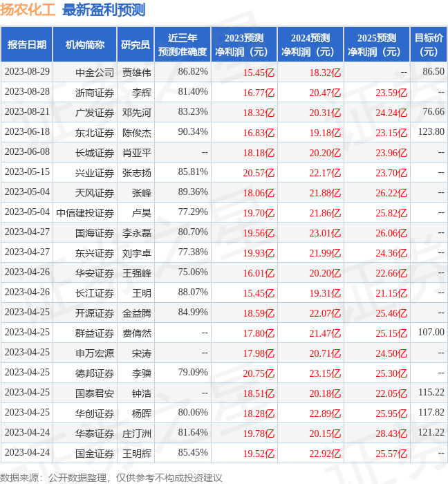The height and width of the screenshot is (484, 448).
Task: Click researcher name 金益腾
Action: pyautogui.click(x=137, y=313)
